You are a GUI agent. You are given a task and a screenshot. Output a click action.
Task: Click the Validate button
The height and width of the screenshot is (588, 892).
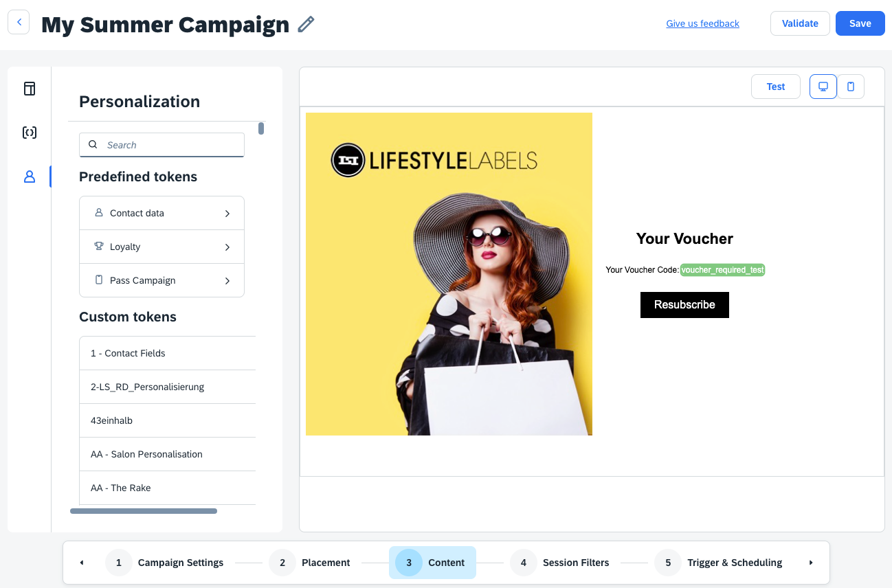pyautogui.click(x=800, y=23)
